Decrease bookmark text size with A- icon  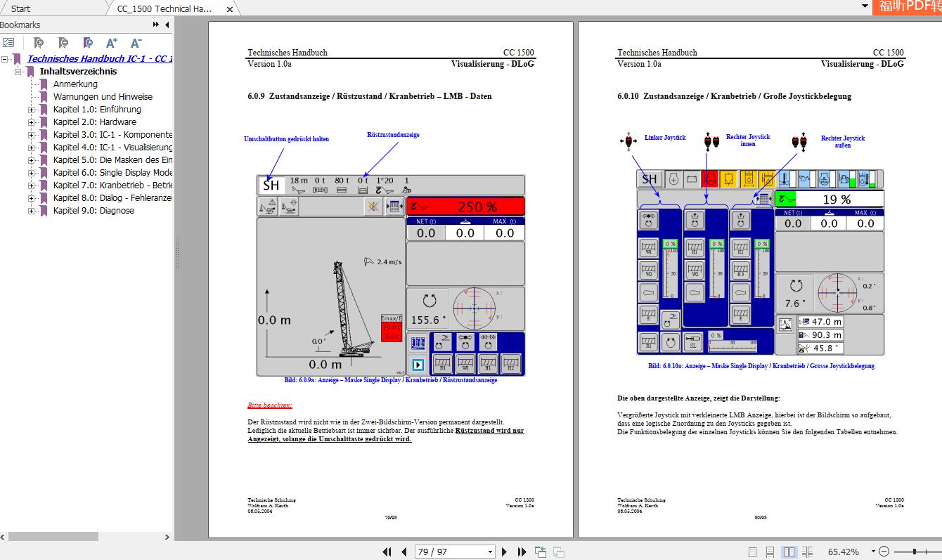(134, 43)
